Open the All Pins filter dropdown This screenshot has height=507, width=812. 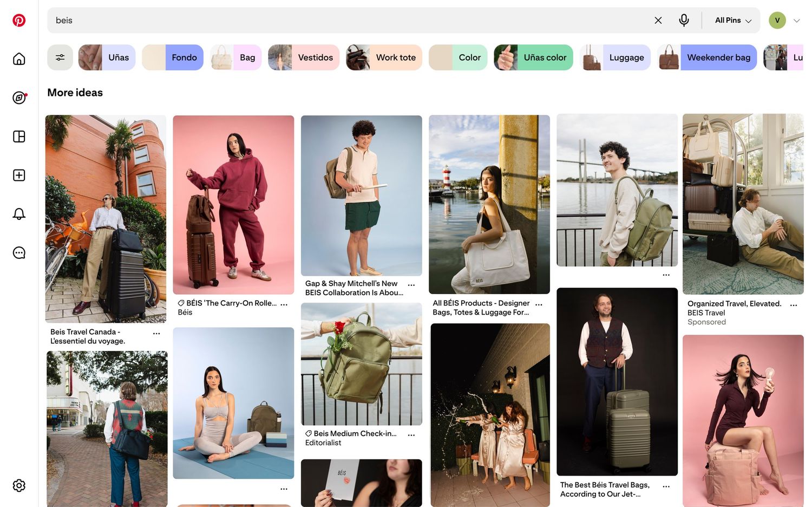pyautogui.click(x=733, y=21)
